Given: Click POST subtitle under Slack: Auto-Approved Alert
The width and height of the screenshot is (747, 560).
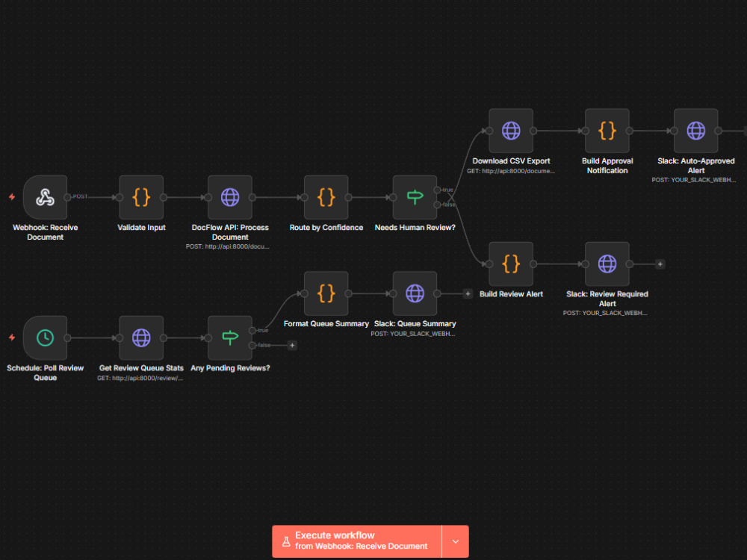Looking at the screenshot, I should [694, 180].
